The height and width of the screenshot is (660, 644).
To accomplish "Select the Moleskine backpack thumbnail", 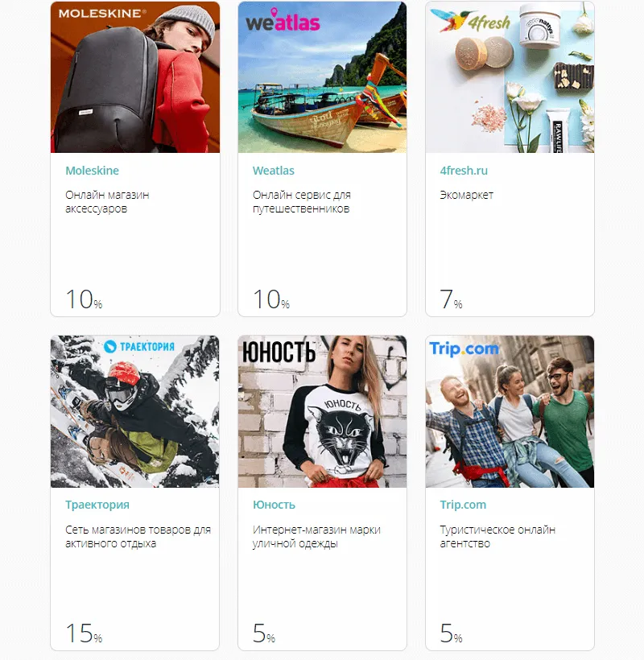I will [135, 77].
